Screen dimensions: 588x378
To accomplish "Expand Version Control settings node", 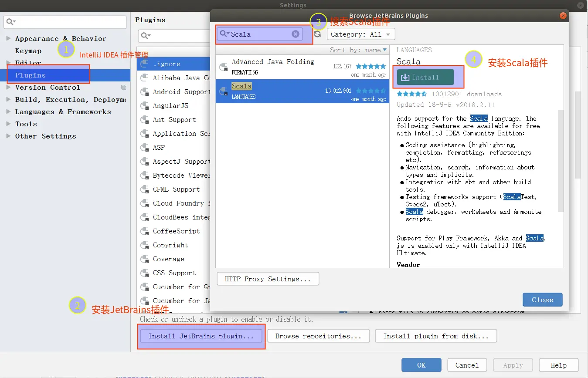I will [x=8, y=87].
